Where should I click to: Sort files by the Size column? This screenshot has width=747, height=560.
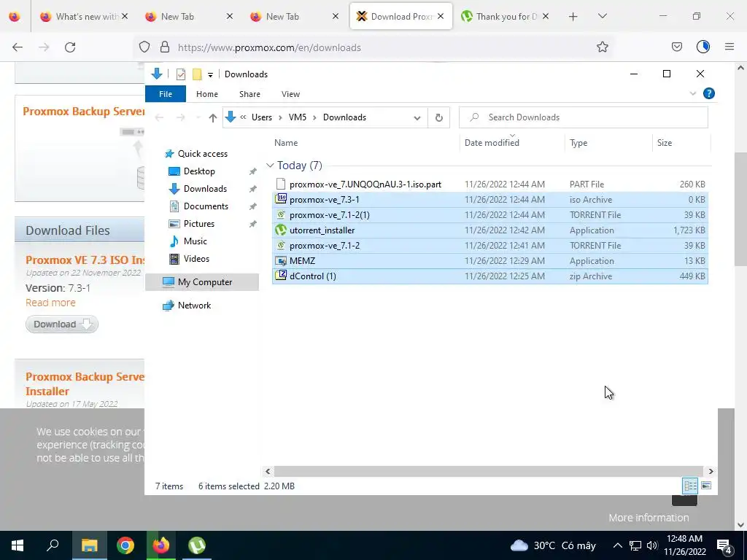681,143
